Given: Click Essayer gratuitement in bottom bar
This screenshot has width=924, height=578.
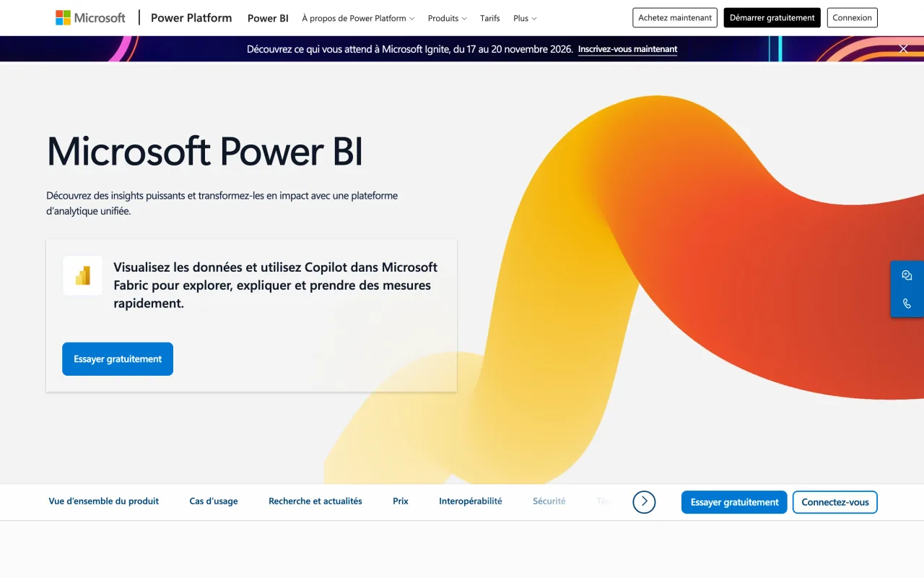Looking at the screenshot, I should (x=734, y=502).
